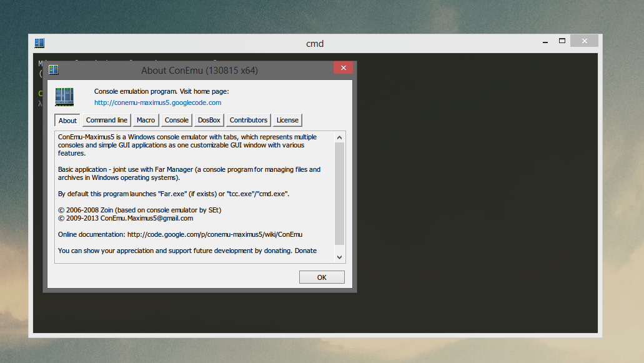Click the ConEmu icon in About dialog title bar
644x363 pixels.
[x=53, y=70]
